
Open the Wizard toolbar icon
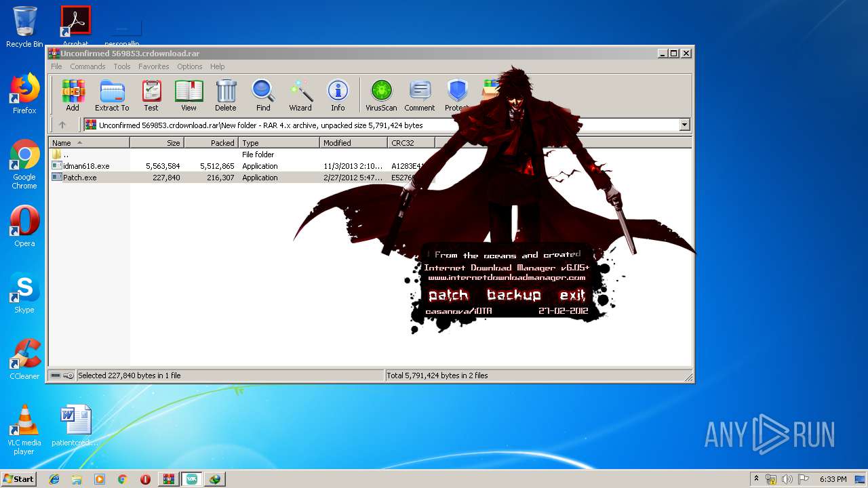[300, 96]
